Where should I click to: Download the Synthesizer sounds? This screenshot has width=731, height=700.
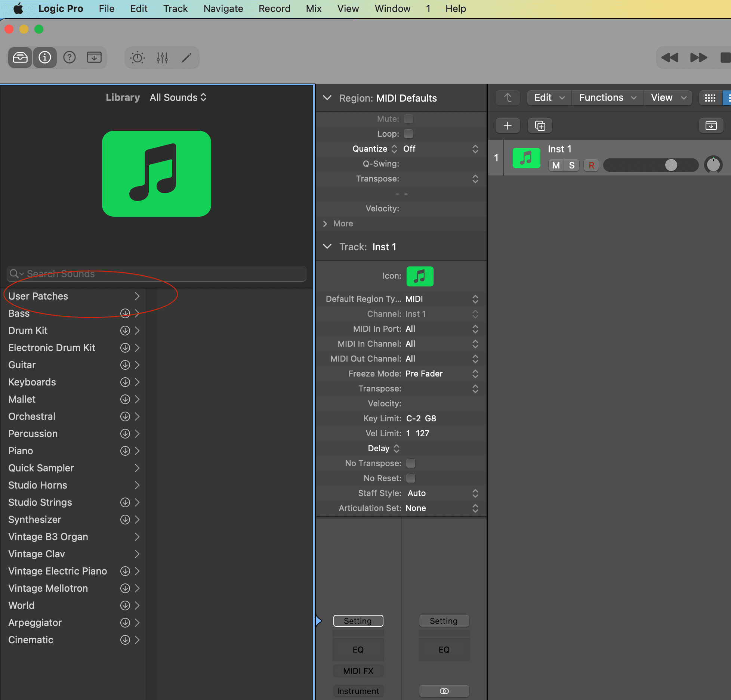click(125, 520)
